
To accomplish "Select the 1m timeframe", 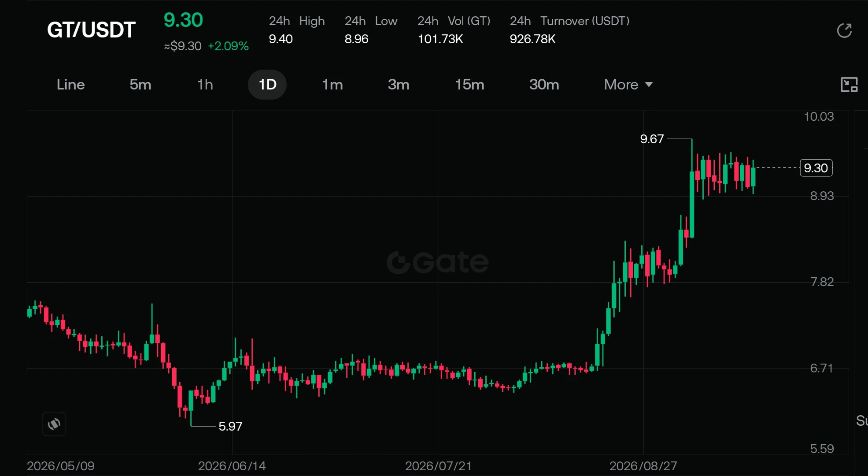I will (332, 84).
